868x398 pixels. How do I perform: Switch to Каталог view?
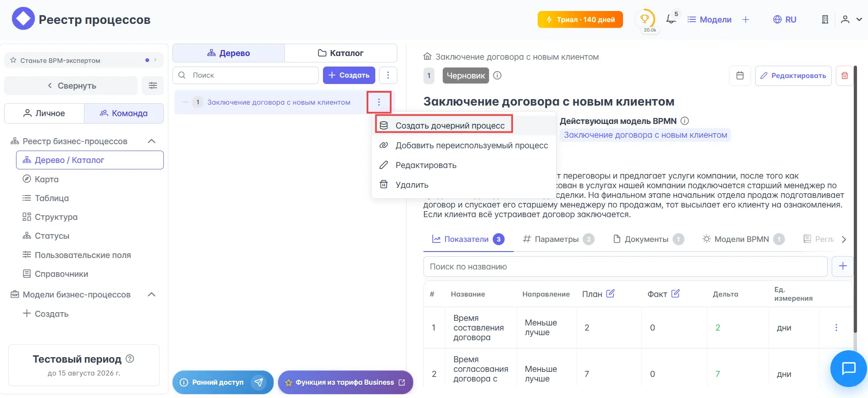(x=340, y=53)
